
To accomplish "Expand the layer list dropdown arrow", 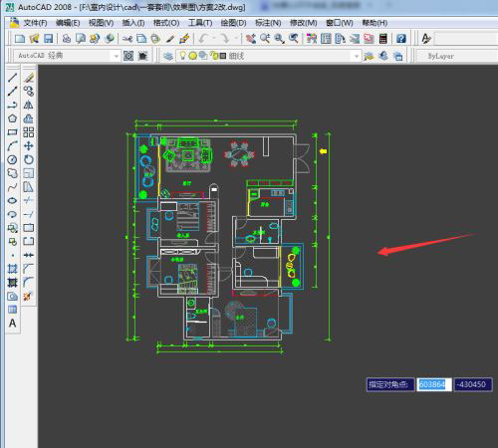I will [x=357, y=56].
